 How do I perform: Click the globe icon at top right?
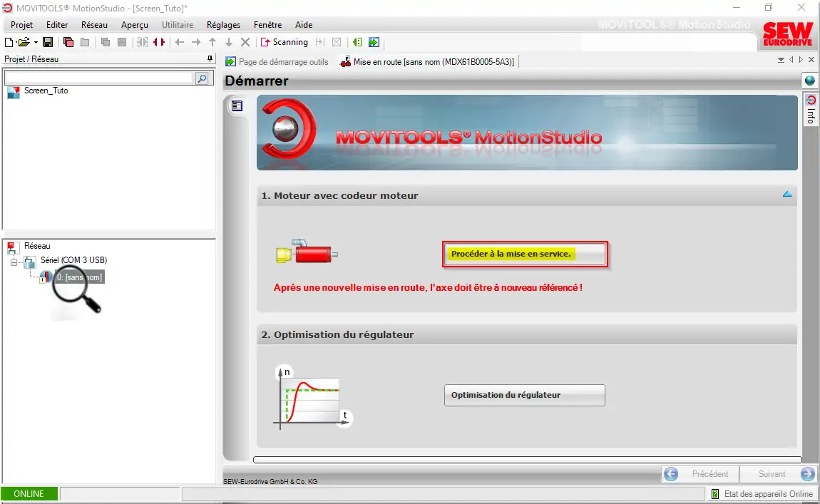[x=809, y=81]
